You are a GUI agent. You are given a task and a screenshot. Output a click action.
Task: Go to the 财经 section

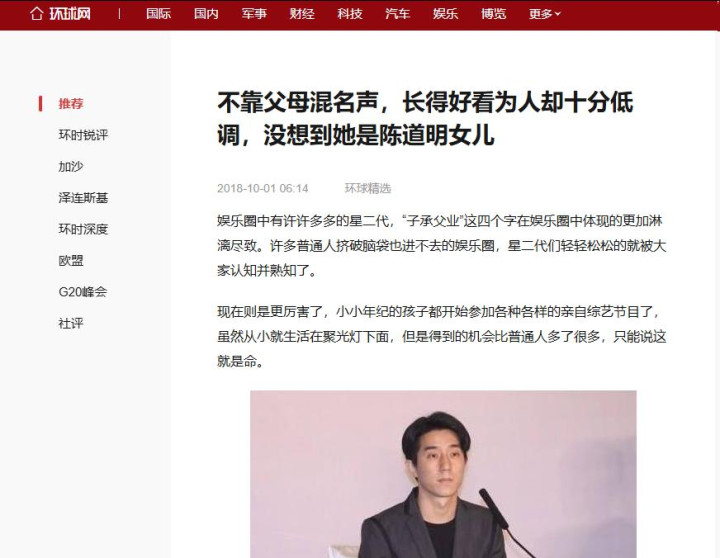pos(302,14)
